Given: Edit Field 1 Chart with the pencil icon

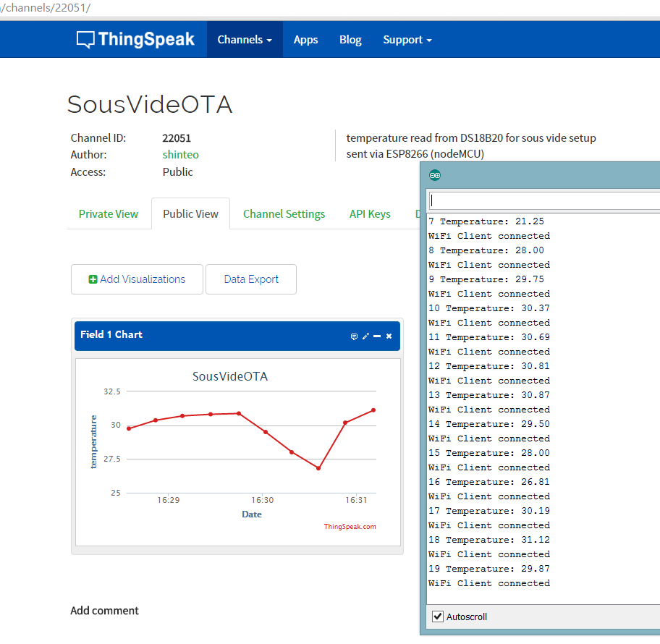Looking at the screenshot, I should pos(365,336).
